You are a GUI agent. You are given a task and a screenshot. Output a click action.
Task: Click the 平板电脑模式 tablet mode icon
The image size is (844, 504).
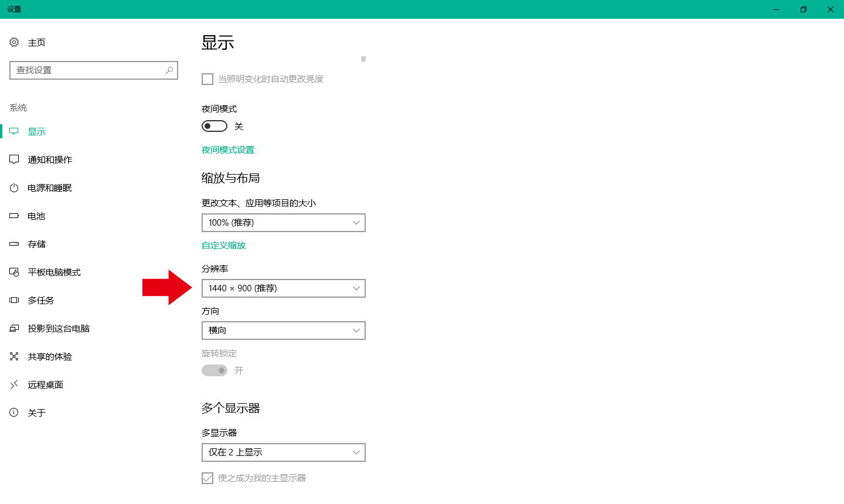14,272
